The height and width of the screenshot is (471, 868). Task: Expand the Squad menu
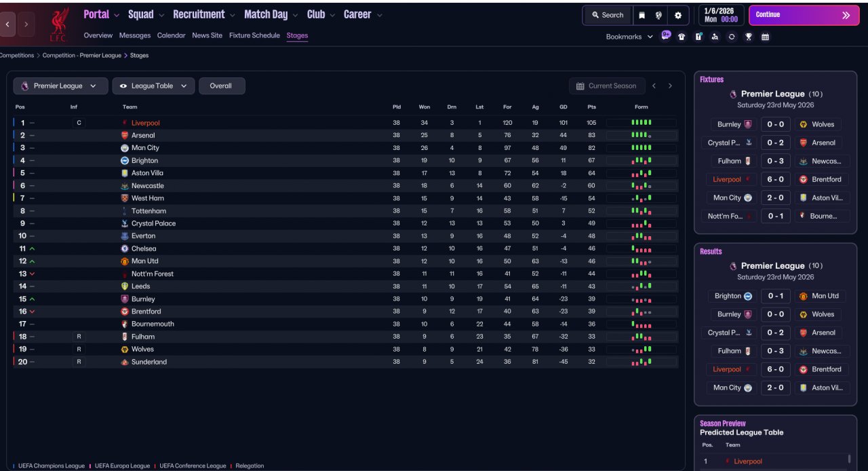146,14
